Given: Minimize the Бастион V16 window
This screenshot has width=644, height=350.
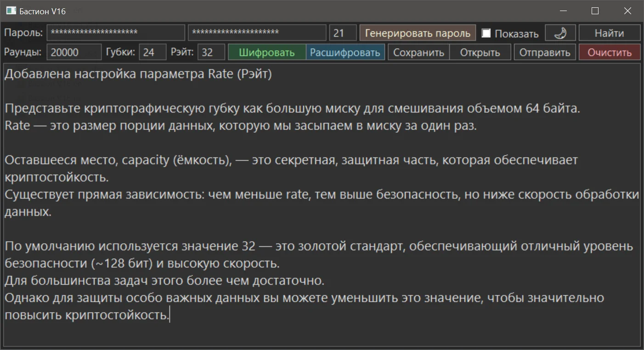Looking at the screenshot, I should 563,11.
